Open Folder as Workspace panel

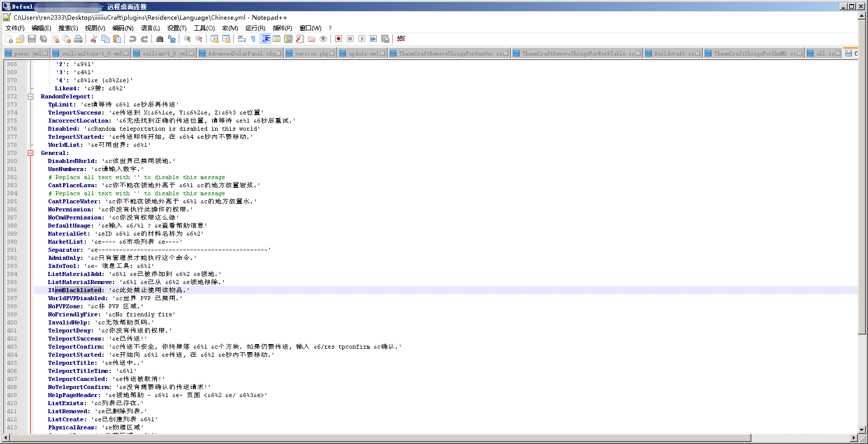tap(312, 39)
